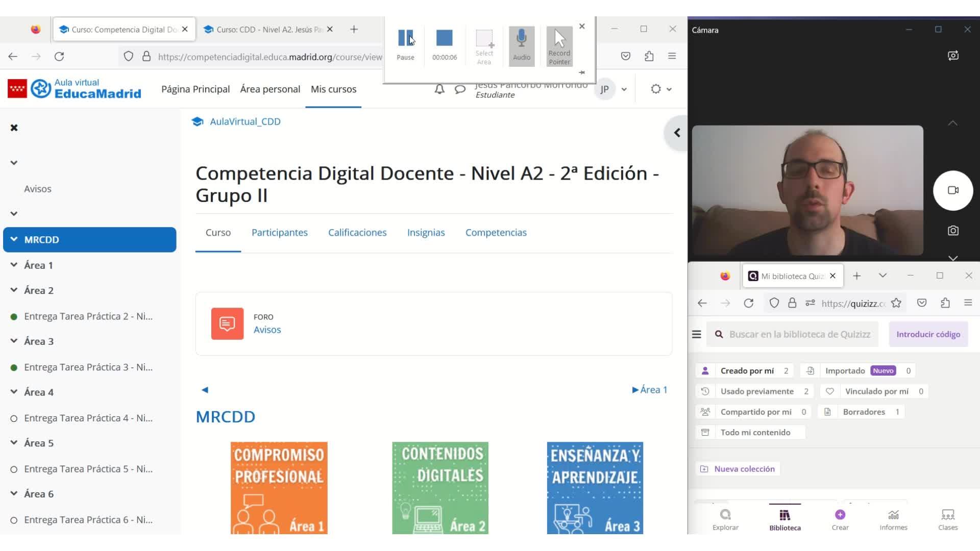This screenshot has height=551, width=980.
Task: Toggle the Record Pointer option
Action: 559,45
